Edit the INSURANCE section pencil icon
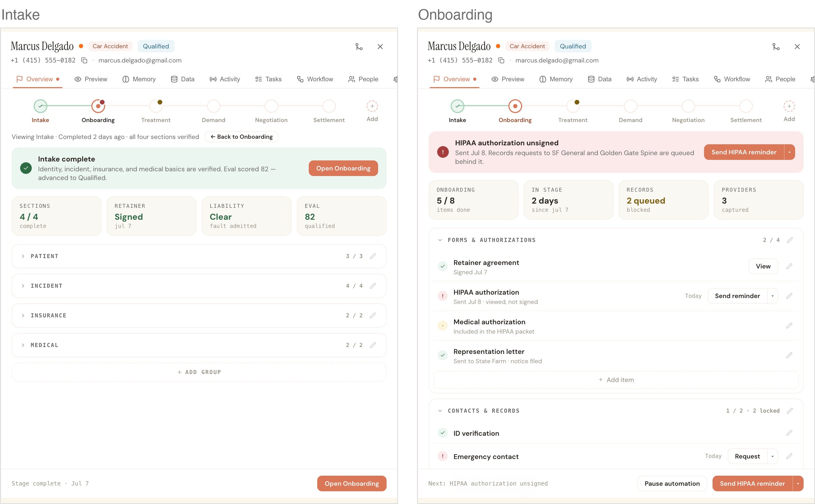Screen dimensions: 815x504 pos(373,315)
